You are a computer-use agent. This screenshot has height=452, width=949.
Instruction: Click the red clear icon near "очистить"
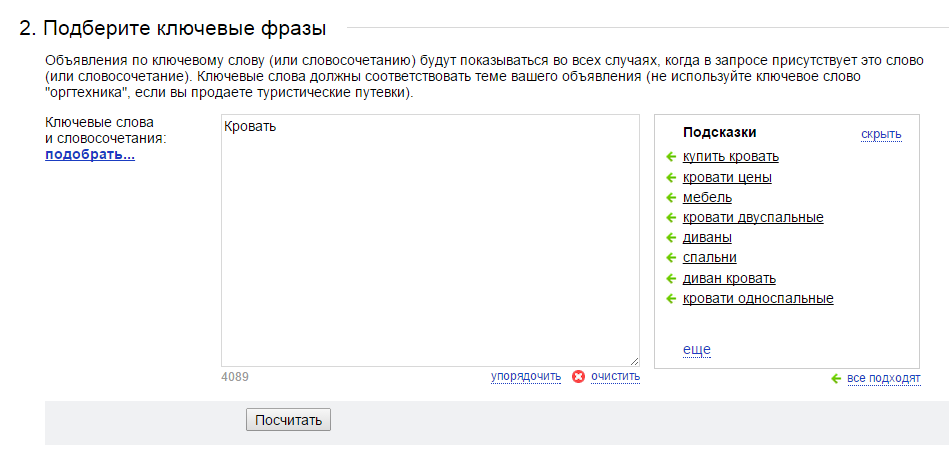(579, 377)
